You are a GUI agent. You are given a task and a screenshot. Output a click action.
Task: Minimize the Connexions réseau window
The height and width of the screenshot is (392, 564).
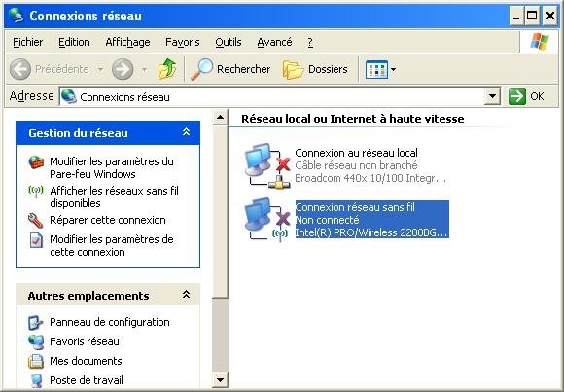point(516,17)
